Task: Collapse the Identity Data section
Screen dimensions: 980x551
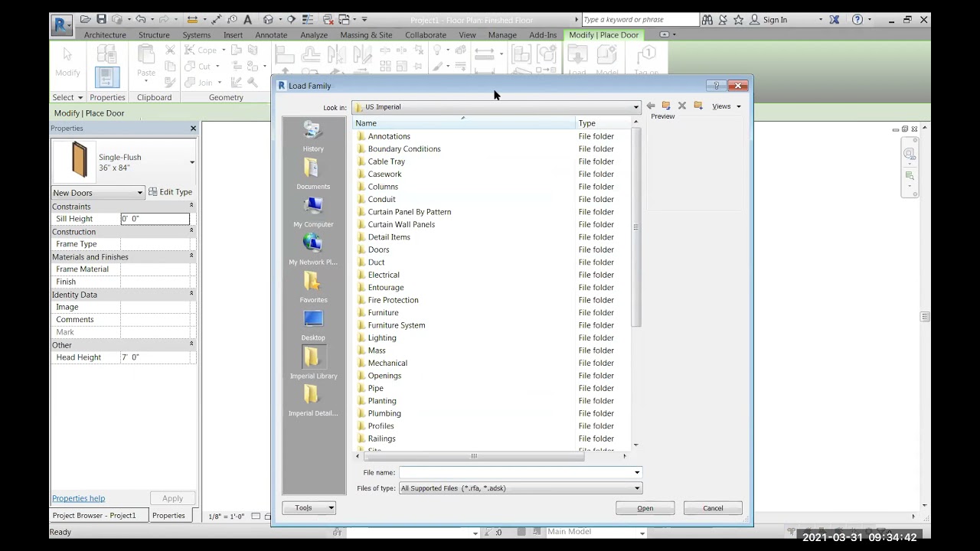Action: pyautogui.click(x=191, y=294)
